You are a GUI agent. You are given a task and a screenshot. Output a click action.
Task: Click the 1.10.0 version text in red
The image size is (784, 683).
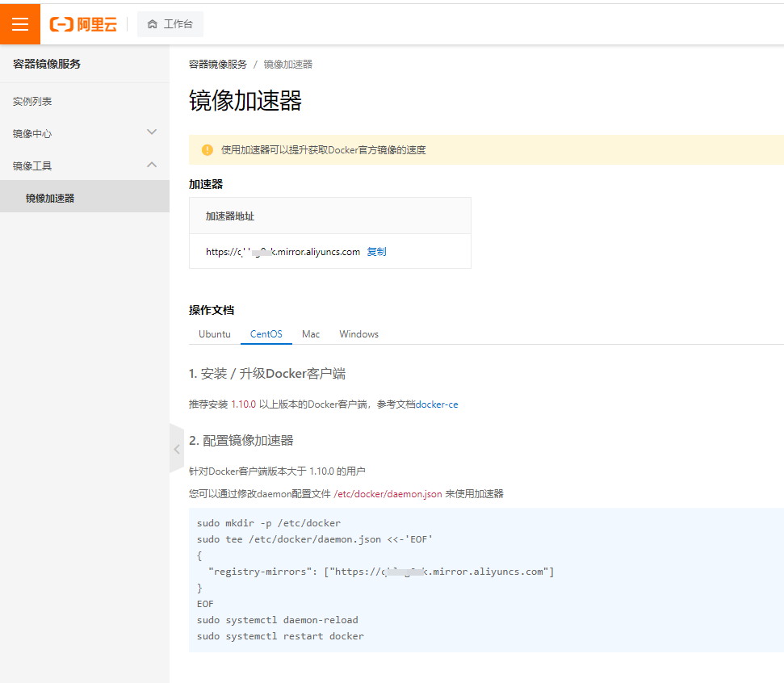tap(244, 404)
